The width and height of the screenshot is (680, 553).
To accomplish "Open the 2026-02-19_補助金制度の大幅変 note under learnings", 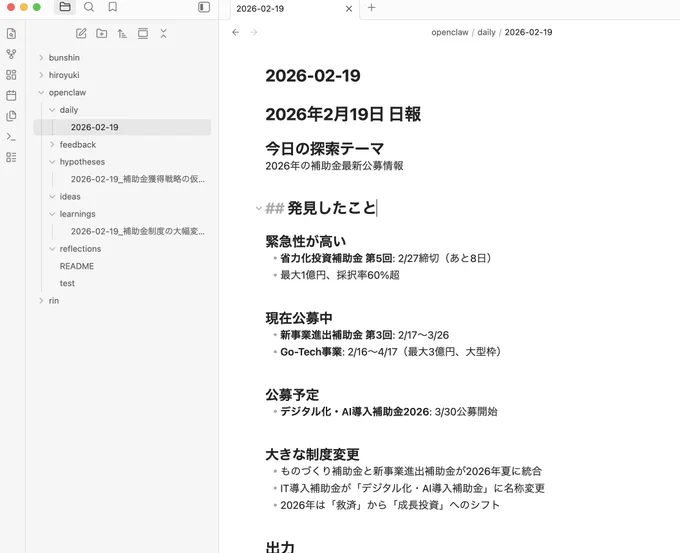I will [138, 231].
